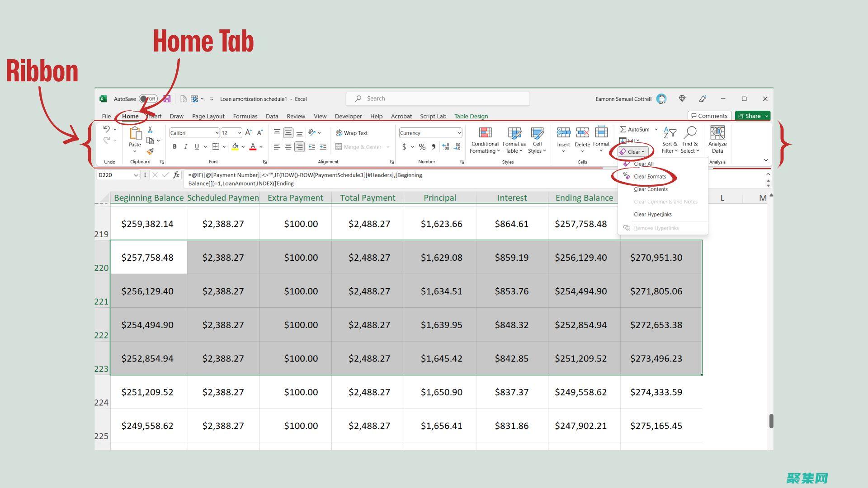This screenshot has height=488, width=868.
Task: Open the Calibri font name dropdown
Action: [217, 133]
